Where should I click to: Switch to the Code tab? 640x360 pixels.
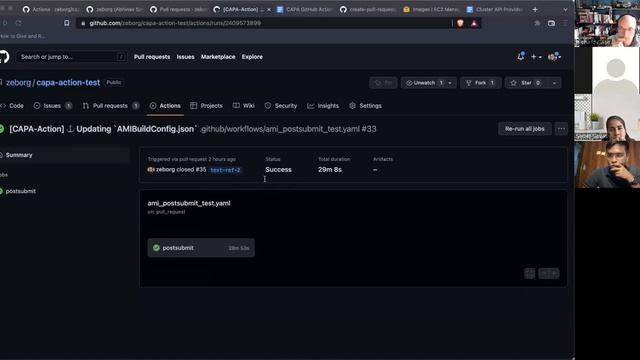click(12, 106)
